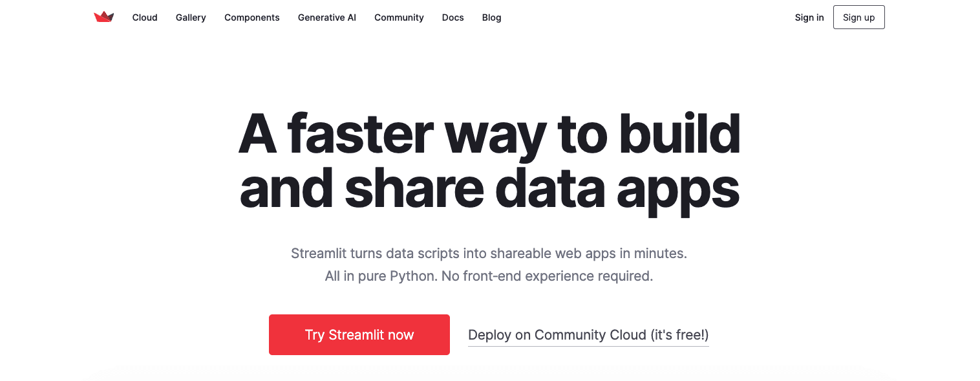The width and height of the screenshot is (980, 381).
Task: Navigate to Docs from the header
Action: pos(453,17)
